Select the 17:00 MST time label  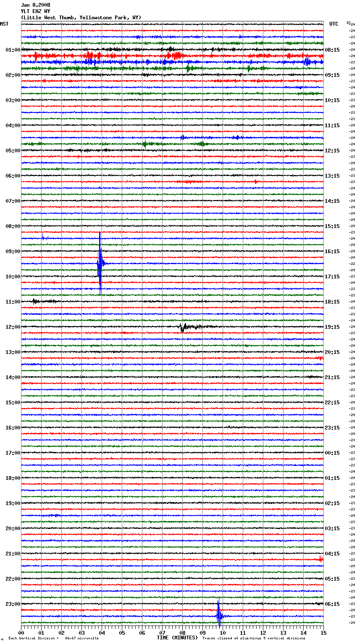pos(13,453)
